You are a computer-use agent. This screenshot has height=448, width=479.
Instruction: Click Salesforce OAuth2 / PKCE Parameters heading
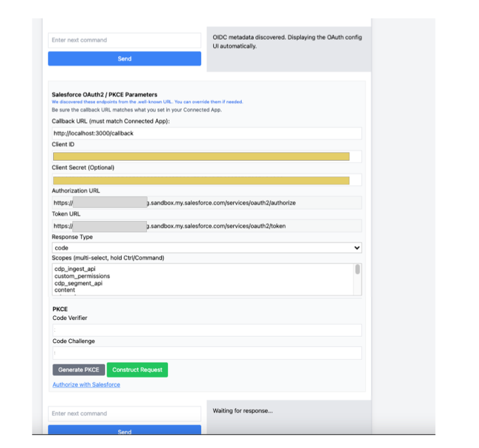104,95
